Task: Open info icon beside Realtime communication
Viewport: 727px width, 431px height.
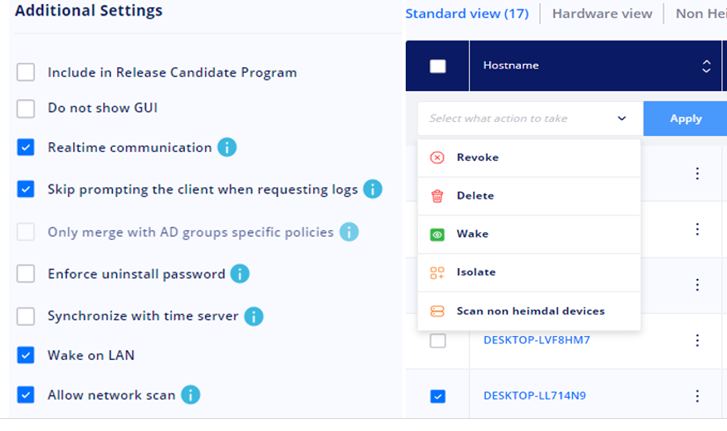Action: tap(227, 147)
